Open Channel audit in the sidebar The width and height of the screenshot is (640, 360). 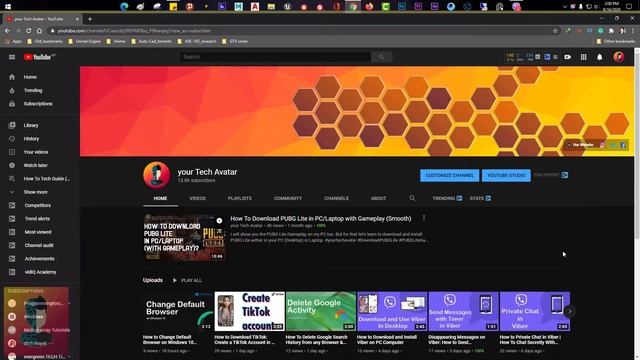click(40, 245)
